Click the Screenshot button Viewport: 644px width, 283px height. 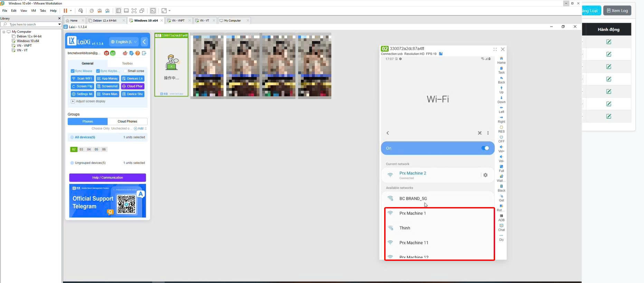pyautogui.click(x=107, y=86)
